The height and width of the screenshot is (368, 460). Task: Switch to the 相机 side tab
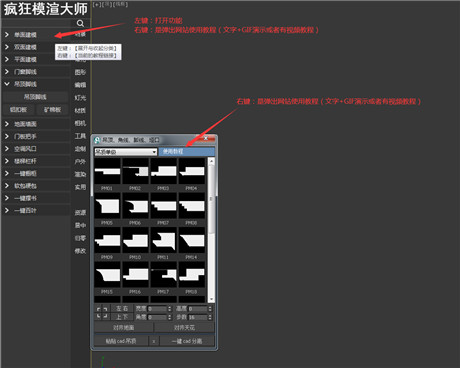[80, 123]
